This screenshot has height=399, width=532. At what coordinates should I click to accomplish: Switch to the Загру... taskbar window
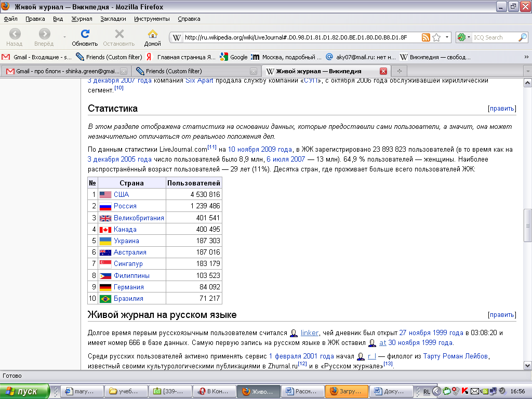tap(347, 391)
